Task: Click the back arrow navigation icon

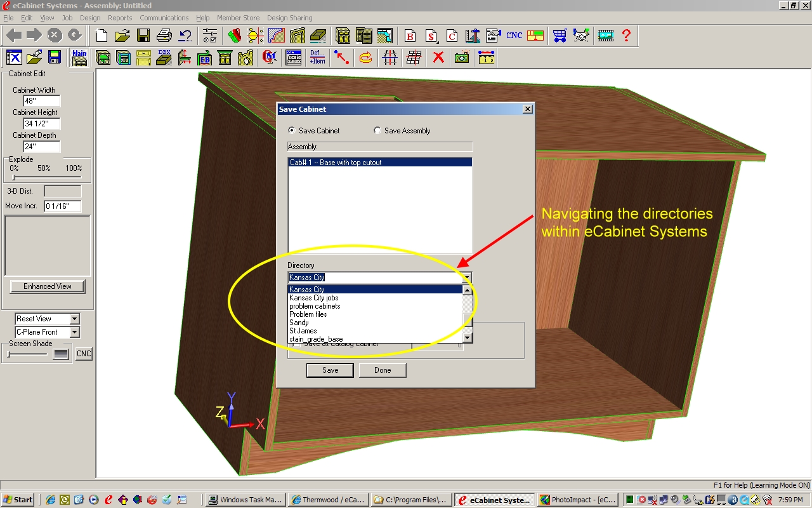Action: point(14,36)
